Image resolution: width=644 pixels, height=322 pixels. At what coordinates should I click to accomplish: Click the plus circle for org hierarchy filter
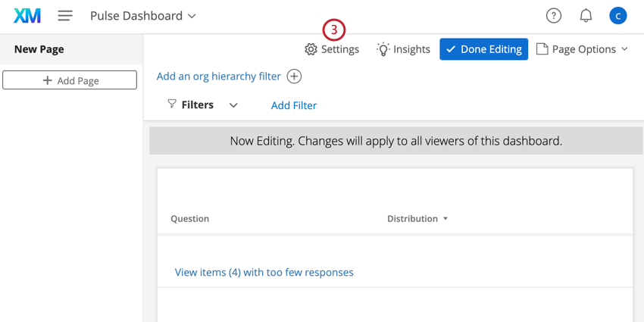tap(294, 77)
